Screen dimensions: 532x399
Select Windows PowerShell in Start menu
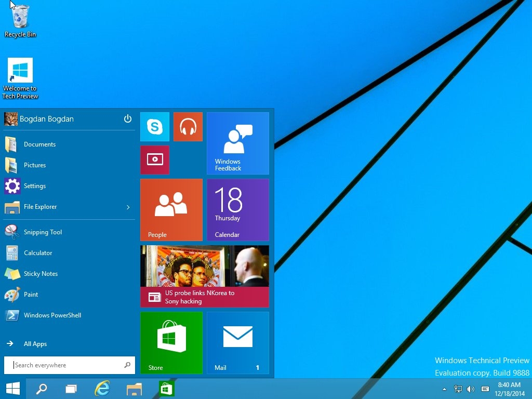pyautogui.click(x=52, y=315)
